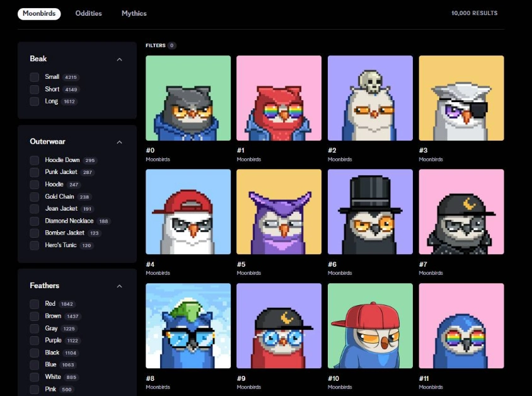Open Moonbird #10 with red cap
Image resolution: width=532 pixels, height=396 pixels.
(370, 325)
